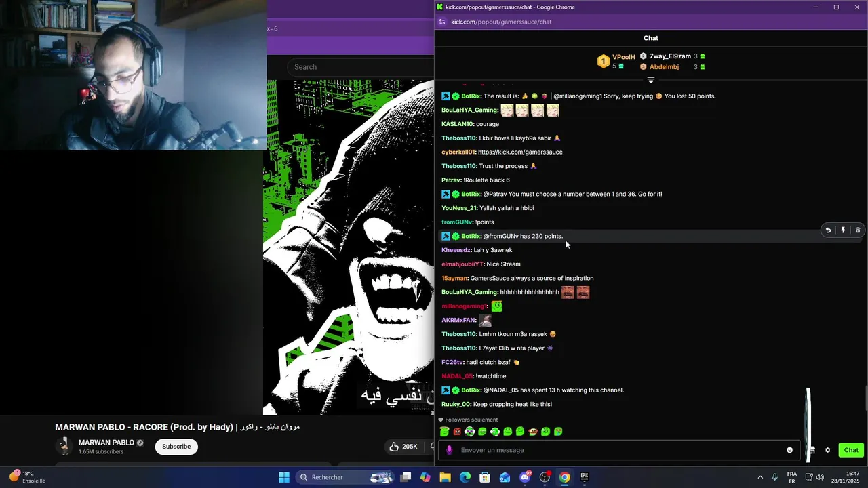Click the chat window vertical scrollbar
868x488 pixels.
click(865, 398)
